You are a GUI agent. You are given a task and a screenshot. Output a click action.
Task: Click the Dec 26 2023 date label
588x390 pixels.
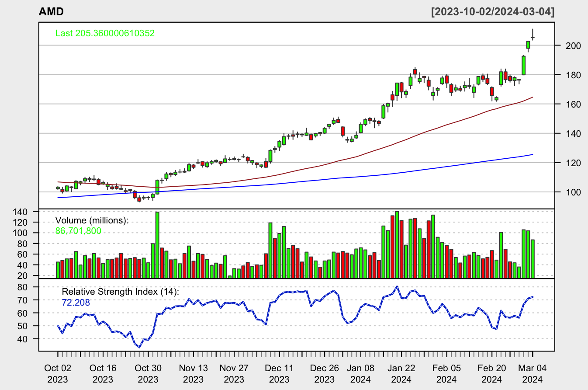click(324, 373)
